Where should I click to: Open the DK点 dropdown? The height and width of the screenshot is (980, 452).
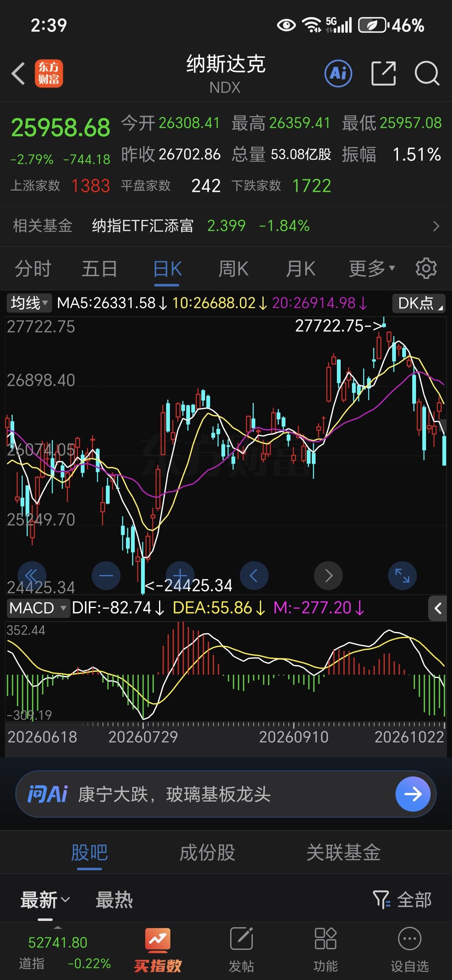(x=419, y=303)
